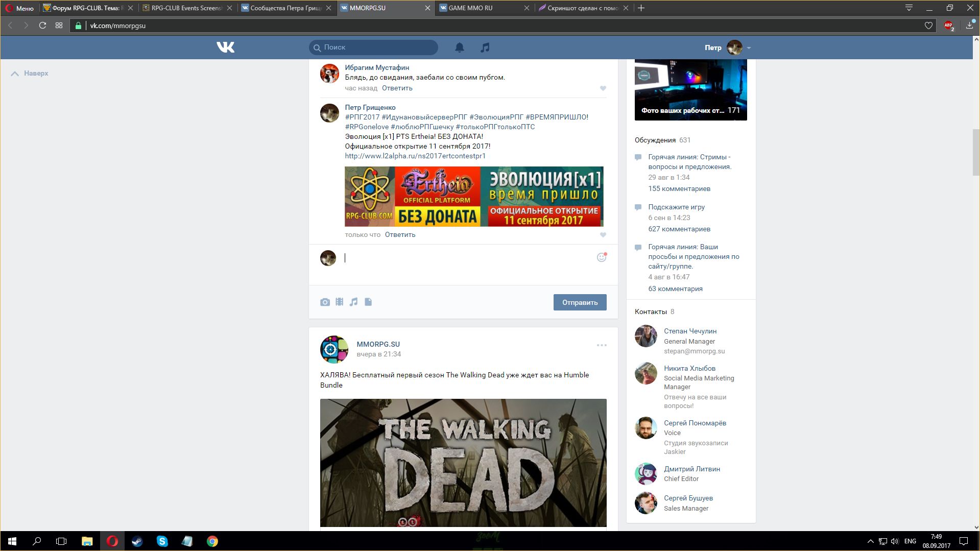
Task: Email stepan@mmorpg.su contact link
Action: click(694, 351)
